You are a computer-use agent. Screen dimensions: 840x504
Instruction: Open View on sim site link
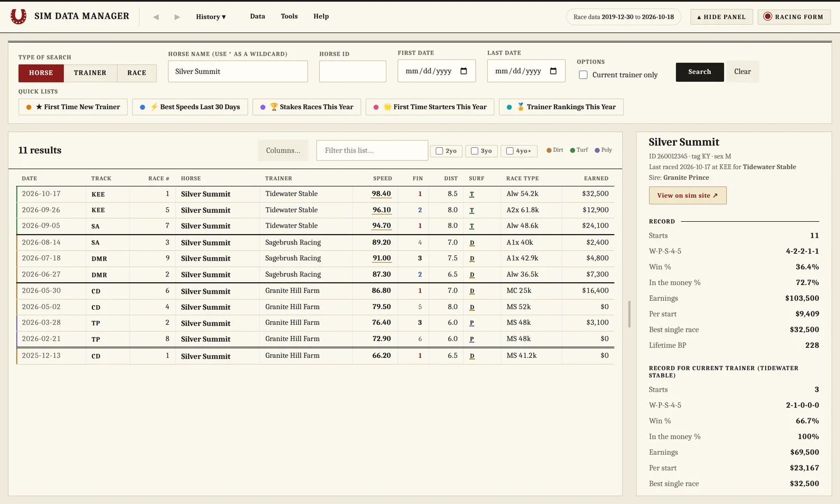pos(688,195)
